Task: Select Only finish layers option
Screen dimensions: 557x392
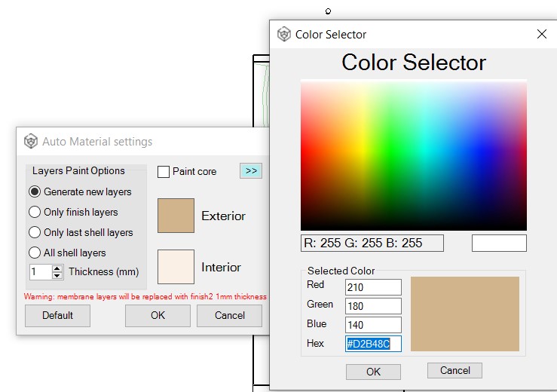Action: [35, 212]
